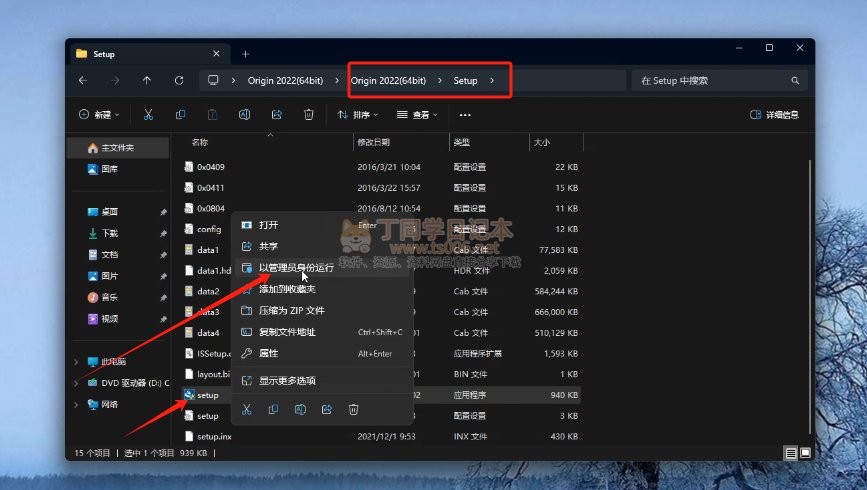The width and height of the screenshot is (867, 490).
Task: Click the Back navigation arrow
Action: (x=83, y=80)
